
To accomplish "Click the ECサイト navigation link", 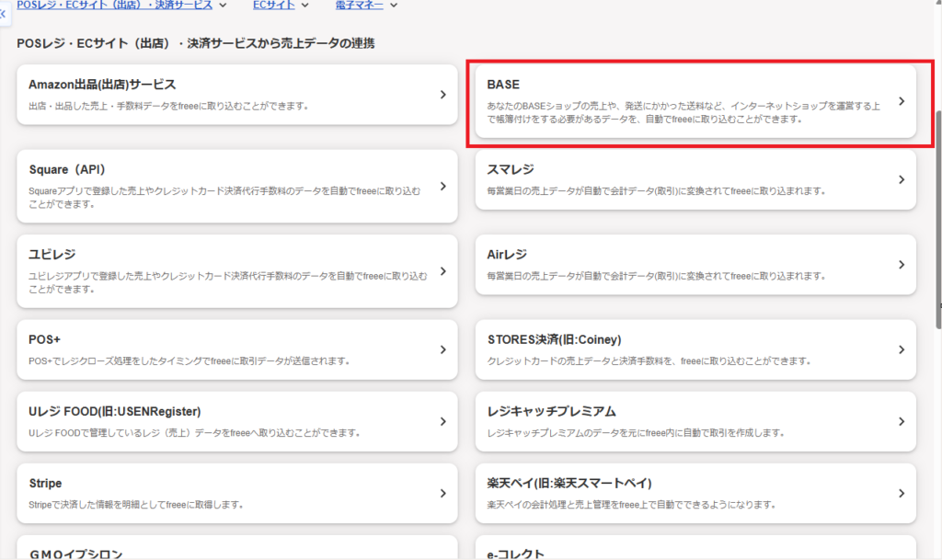I will pos(274,5).
